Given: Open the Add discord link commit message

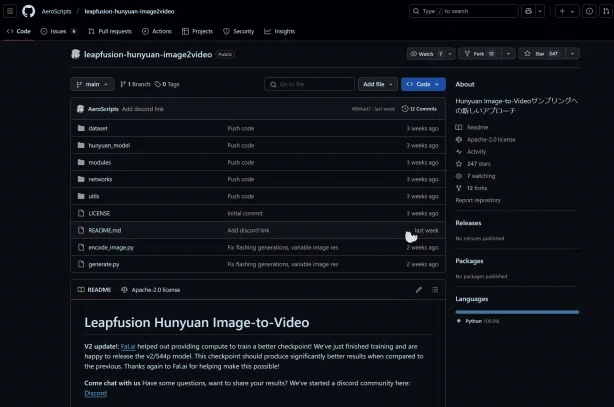Looking at the screenshot, I should click(143, 109).
